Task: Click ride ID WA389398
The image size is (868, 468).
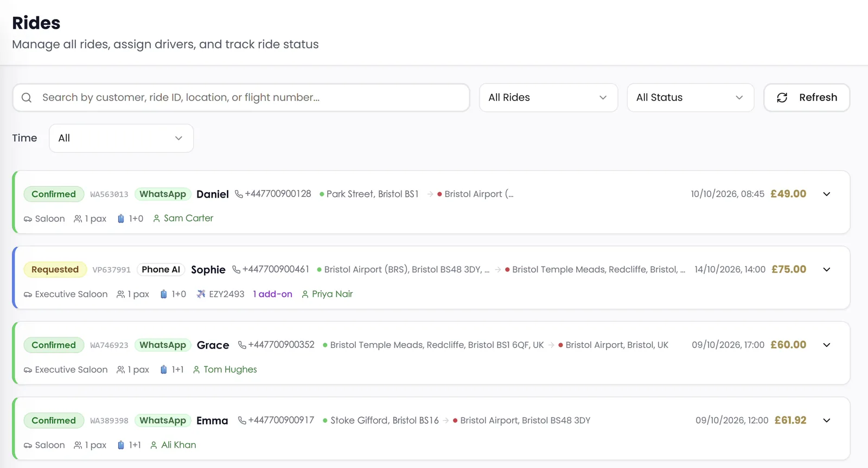Action: click(109, 421)
